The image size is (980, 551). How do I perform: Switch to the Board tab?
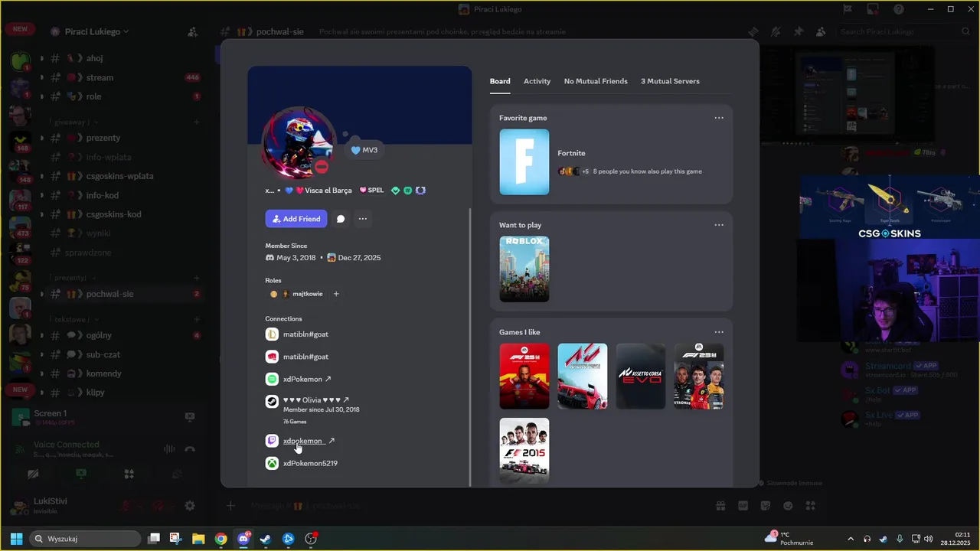500,81
